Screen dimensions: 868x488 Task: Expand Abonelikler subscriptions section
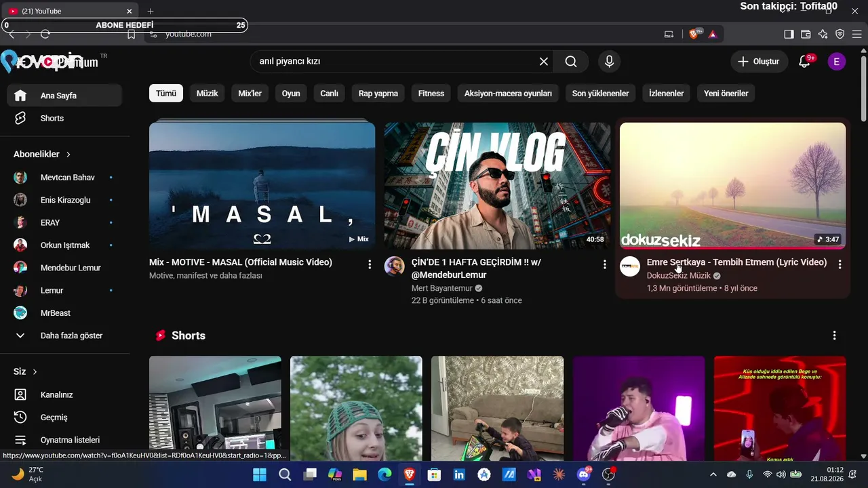(x=42, y=155)
